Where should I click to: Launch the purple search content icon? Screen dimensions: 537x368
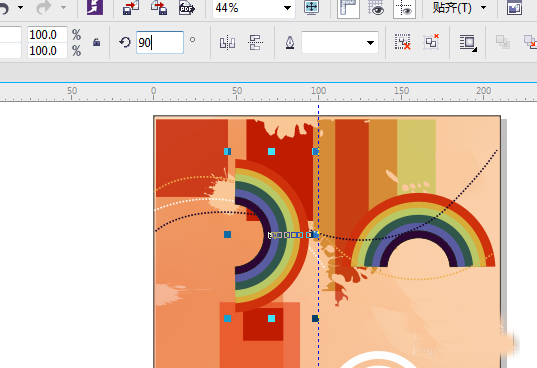pos(95,8)
